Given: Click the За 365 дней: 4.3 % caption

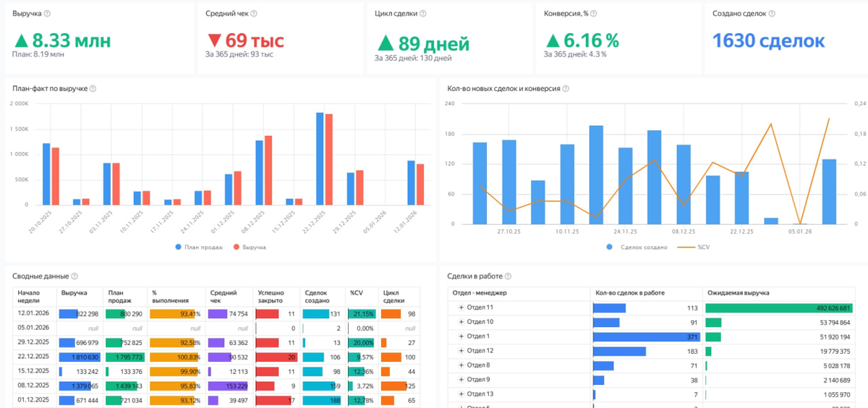Looking at the screenshot, I should pyautogui.click(x=575, y=54).
